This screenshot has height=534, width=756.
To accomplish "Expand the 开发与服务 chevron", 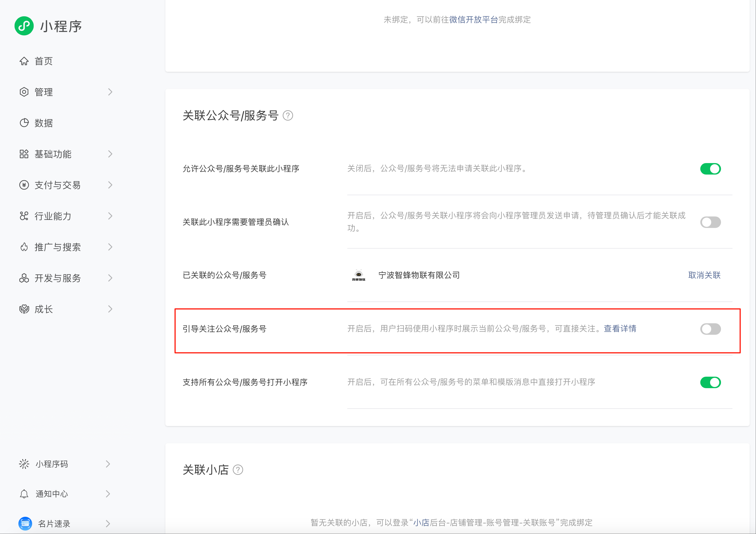I will 110,278.
